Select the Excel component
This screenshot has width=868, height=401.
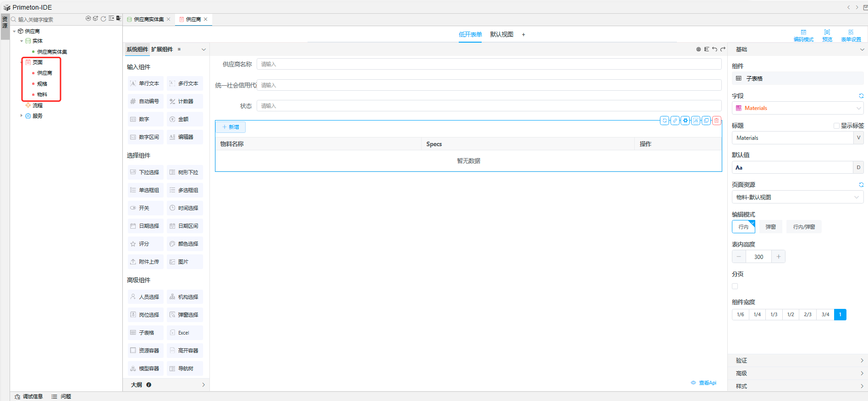coord(185,333)
